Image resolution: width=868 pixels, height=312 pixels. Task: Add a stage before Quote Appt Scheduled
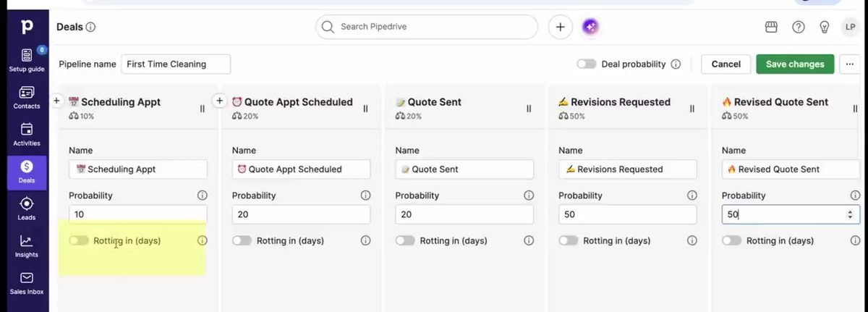point(220,101)
